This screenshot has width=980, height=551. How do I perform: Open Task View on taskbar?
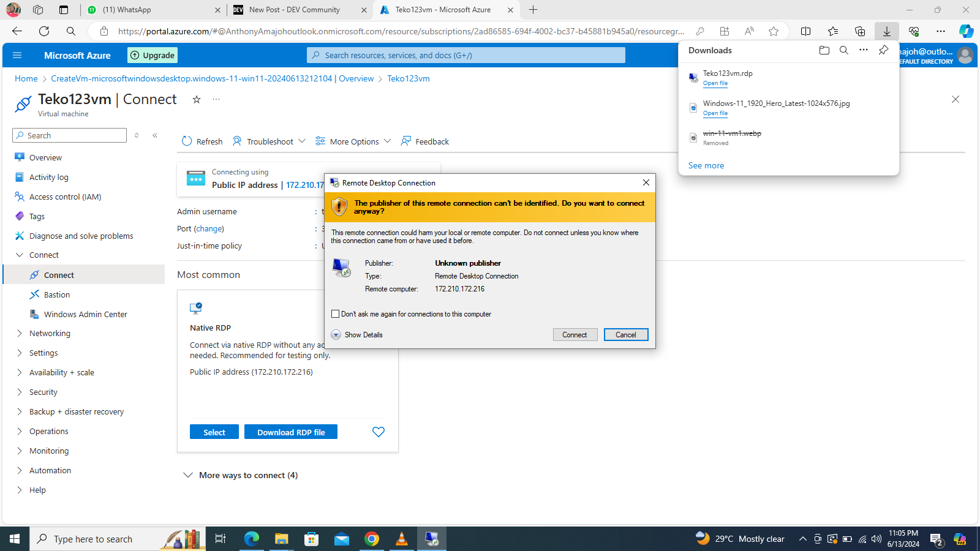click(221, 539)
